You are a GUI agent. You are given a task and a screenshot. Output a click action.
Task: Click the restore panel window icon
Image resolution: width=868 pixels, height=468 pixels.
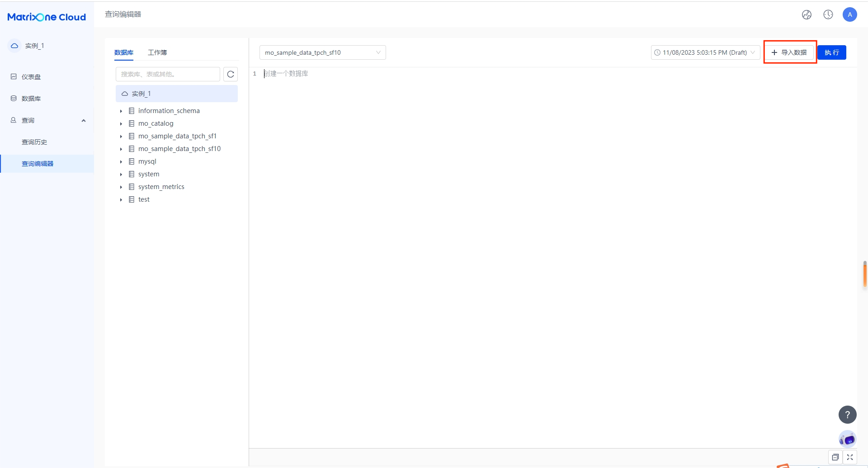tap(835, 457)
